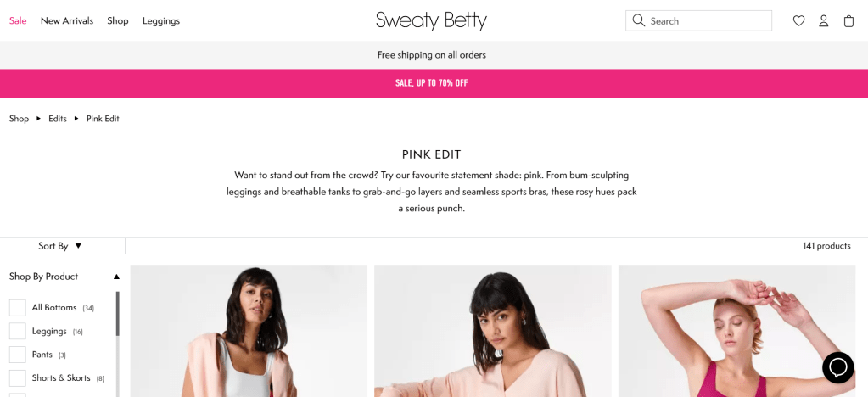
Task: Click into the Search input field
Action: pyautogui.click(x=708, y=20)
